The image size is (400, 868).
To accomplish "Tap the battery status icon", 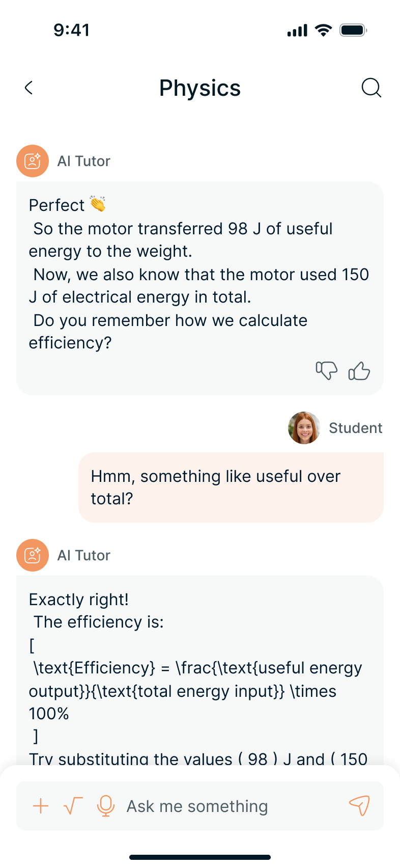I will pos(353,30).
